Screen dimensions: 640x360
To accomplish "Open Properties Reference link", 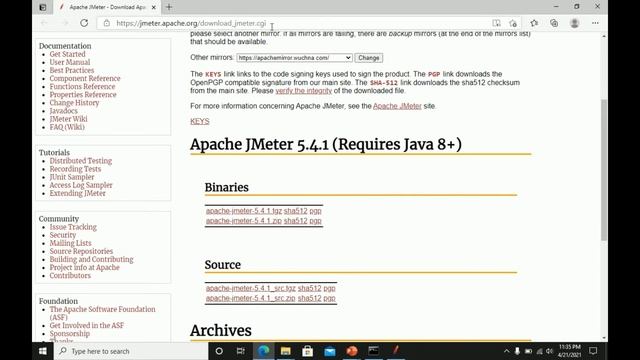I will pyautogui.click(x=83, y=95).
